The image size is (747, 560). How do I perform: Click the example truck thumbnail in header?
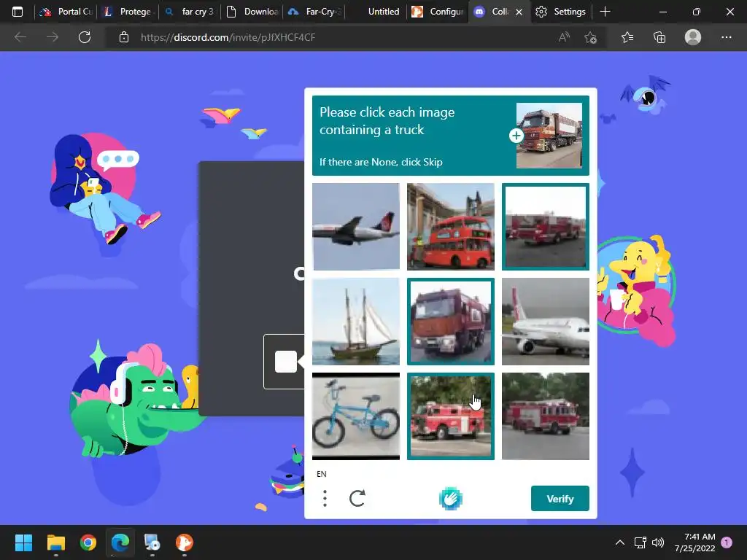tap(549, 136)
